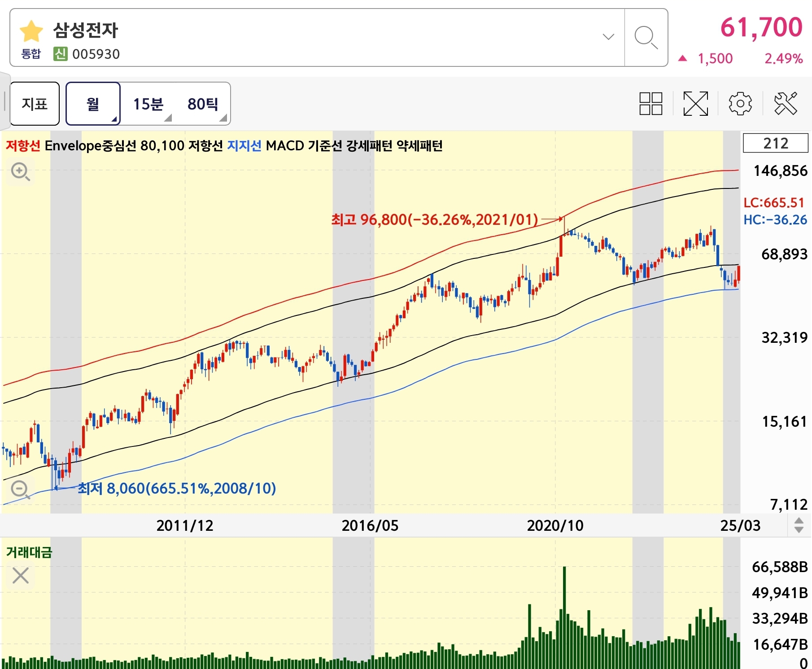
Task: Click the Envelope중심선 80,100 legend label
Action: pyautogui.click(x=114, y=145)
